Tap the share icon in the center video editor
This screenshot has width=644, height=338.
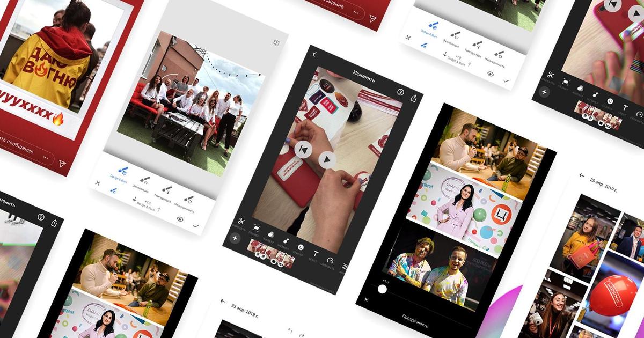click(x=414, y=98)
